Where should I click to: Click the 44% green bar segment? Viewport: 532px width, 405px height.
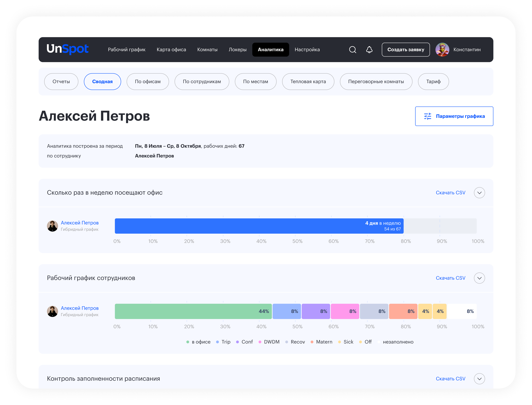point(193,311)
